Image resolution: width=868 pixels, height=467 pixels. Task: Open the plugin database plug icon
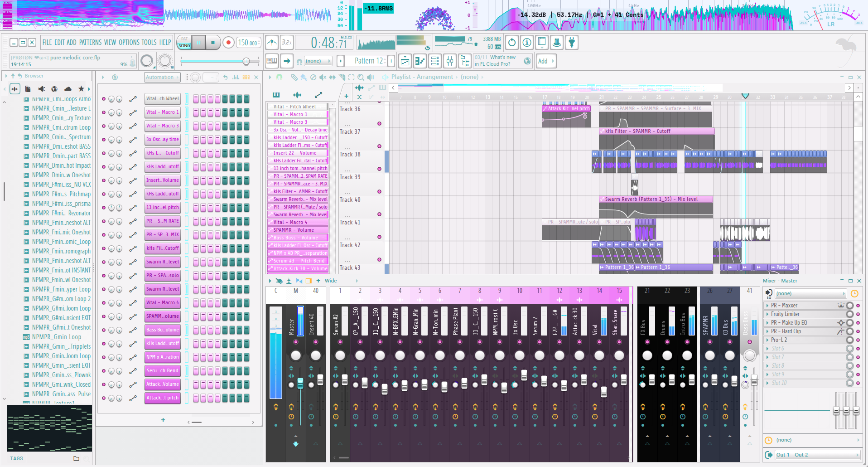click(x=572, y=43)
